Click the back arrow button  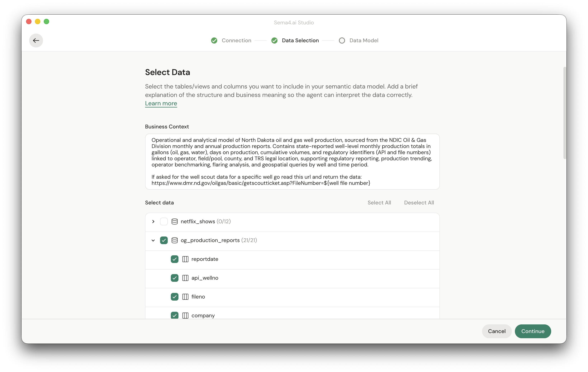[x=36, y=41]
